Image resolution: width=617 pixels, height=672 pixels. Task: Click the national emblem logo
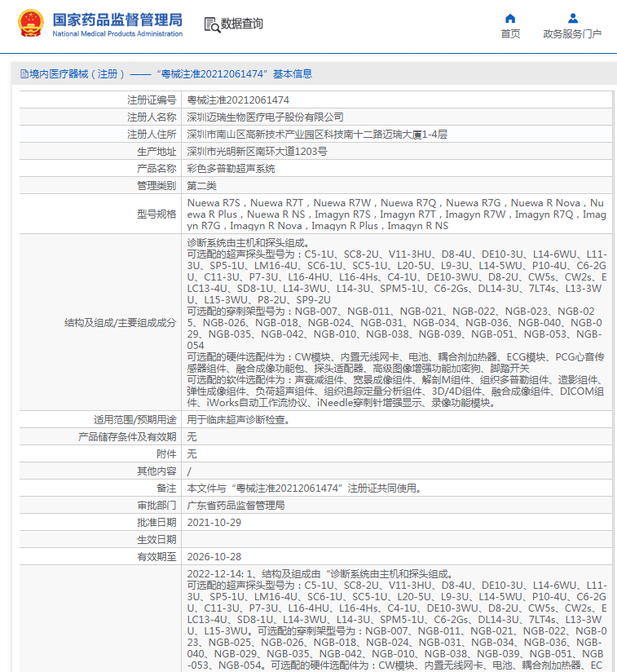click(x=31, y=24)
